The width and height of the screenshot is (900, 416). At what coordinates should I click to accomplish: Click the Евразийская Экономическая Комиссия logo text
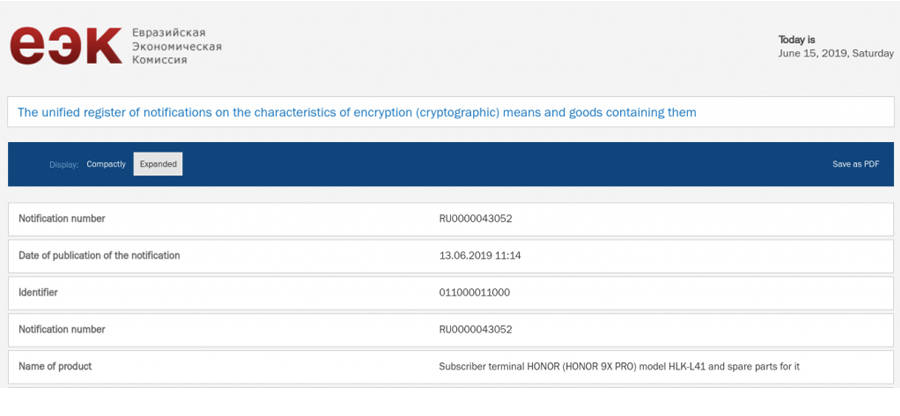click(176, 47)
